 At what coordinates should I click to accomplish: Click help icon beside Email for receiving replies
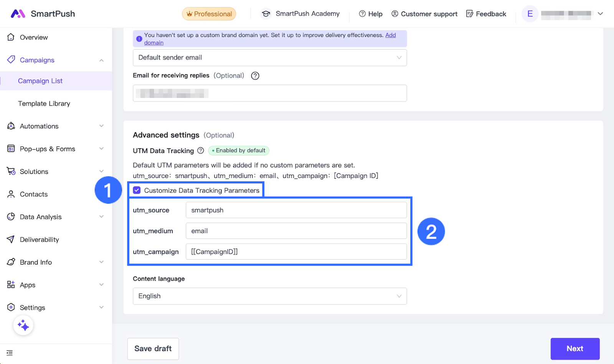255,76
